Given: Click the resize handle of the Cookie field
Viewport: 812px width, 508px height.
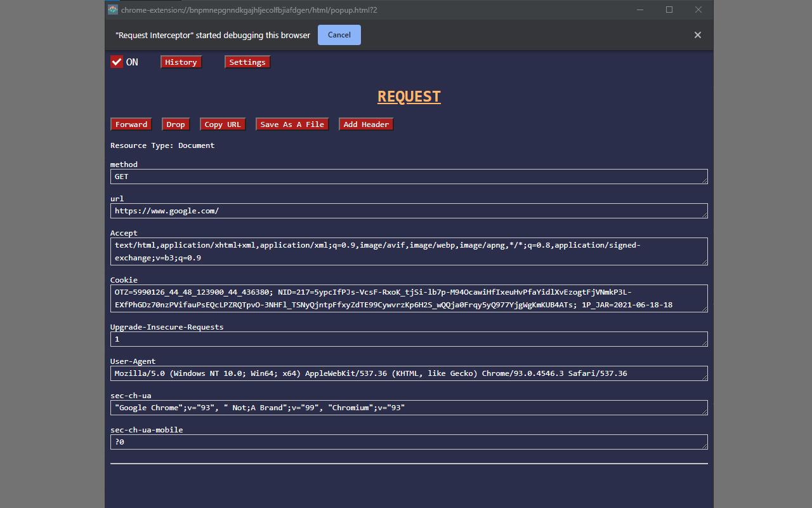Looking at the screenshot, I should (704, 309).
